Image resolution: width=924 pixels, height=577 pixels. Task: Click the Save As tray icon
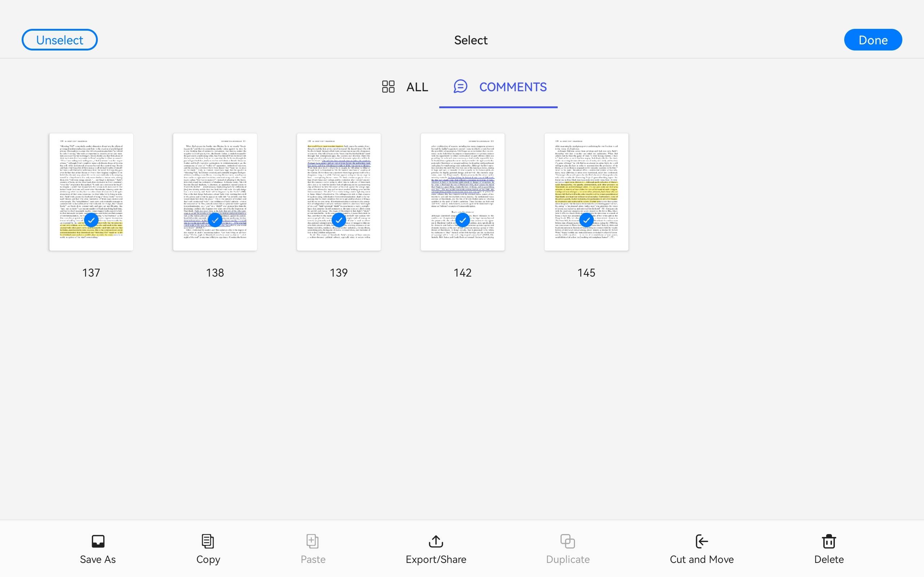coord(98,541)
